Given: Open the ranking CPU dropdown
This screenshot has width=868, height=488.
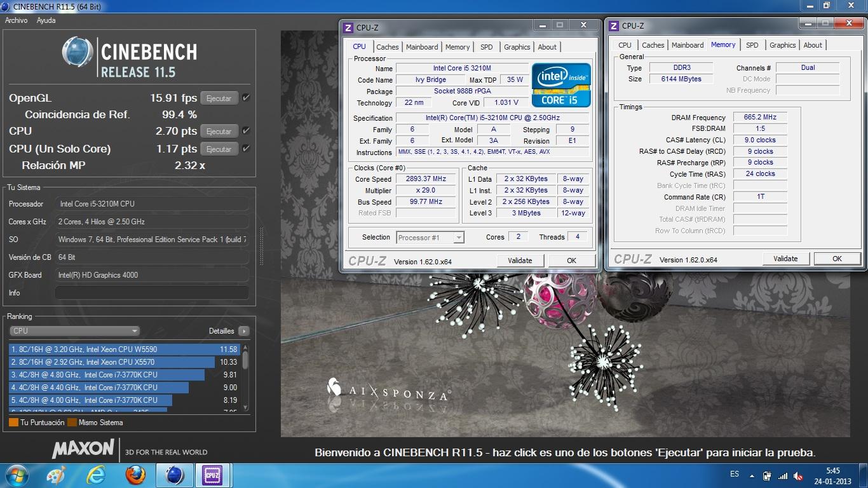Looking at the screenshot, I should click(x=74, y=331).
